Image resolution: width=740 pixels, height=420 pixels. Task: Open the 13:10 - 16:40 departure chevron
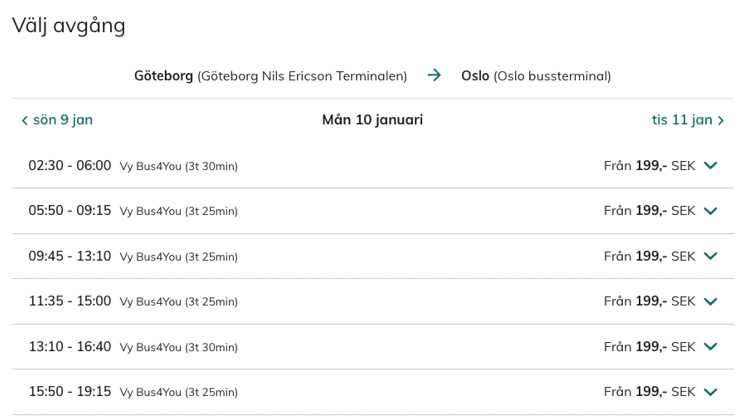tap(710, 347)
